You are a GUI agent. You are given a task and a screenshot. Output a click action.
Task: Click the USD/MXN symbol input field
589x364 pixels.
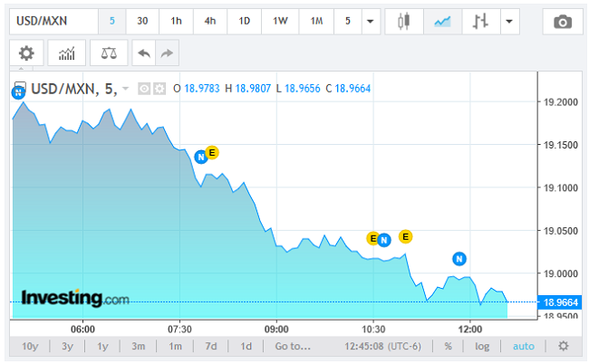pos(51,21)
